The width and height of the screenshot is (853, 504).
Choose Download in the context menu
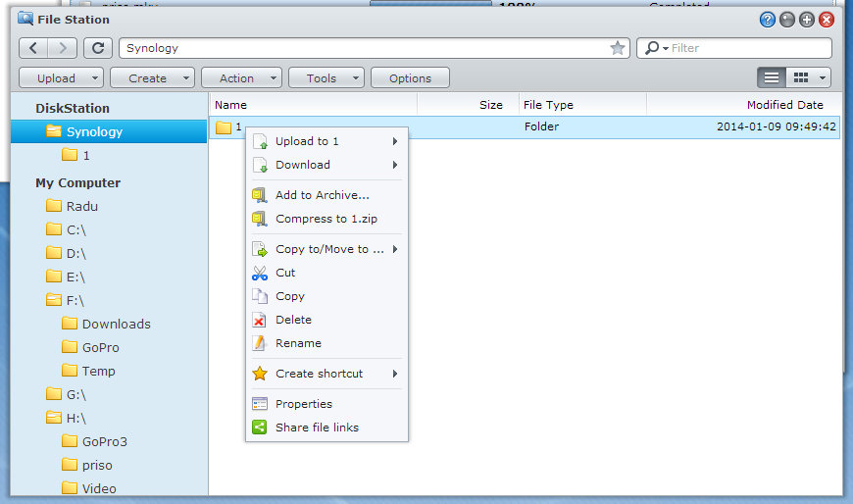click(x=326, y=165)
